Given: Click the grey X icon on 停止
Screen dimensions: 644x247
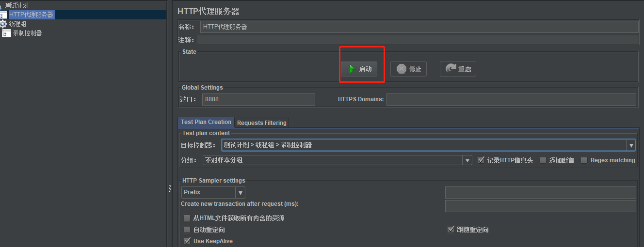Looking at the screenshot, I should pyautogui.click(x=402, y=69).
